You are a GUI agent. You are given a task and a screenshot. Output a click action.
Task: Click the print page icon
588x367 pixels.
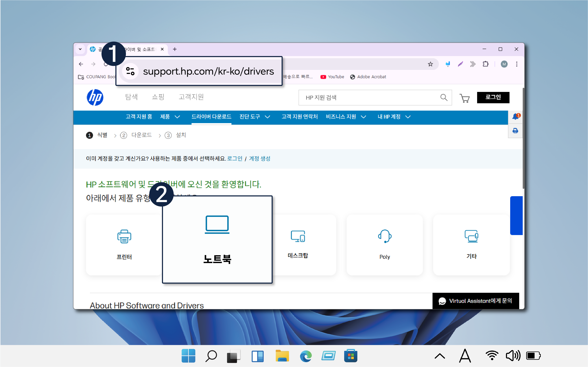(x=515, y=131)
